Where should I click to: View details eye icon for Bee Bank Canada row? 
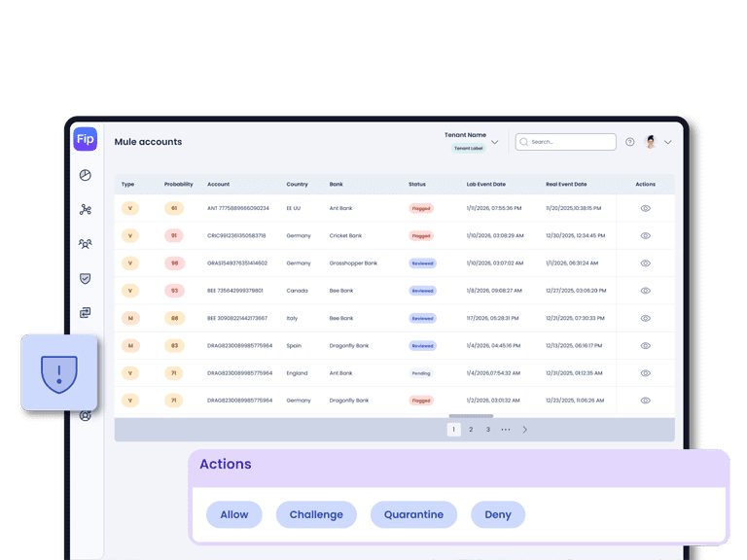(646, 291)
